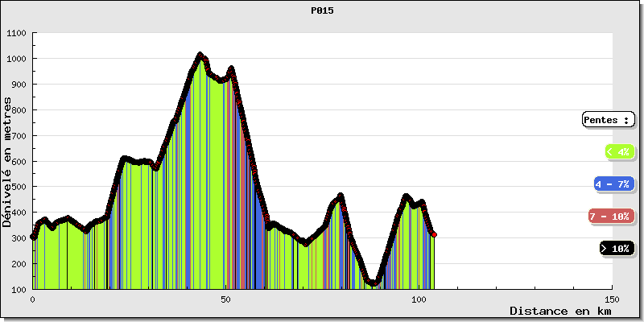
Task: Select the starting point of the elevation profile
Action: [33, 237]
